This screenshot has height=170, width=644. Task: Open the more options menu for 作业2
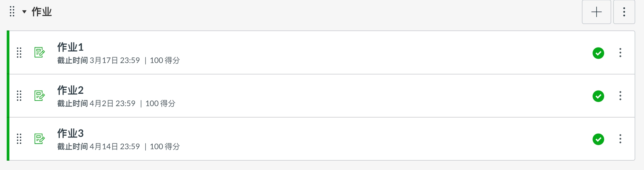[x=620, y=96]
